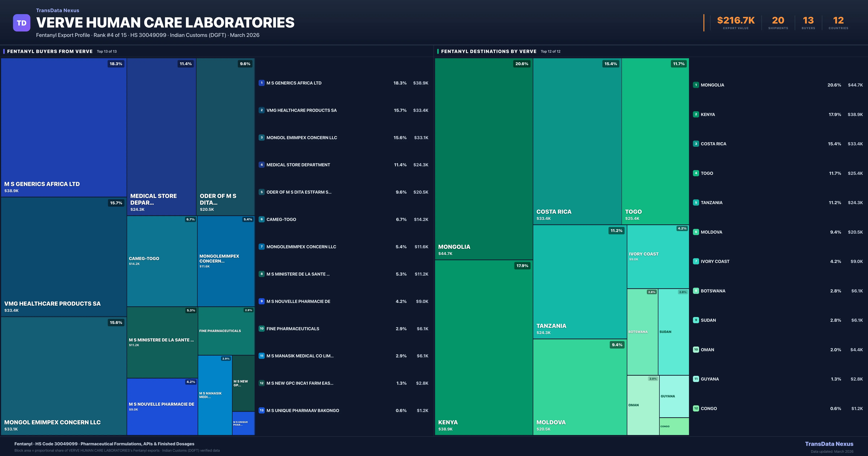Select the Mongolia treemap block
This screenshot has width=868, height=456.
tap(484, 159)
